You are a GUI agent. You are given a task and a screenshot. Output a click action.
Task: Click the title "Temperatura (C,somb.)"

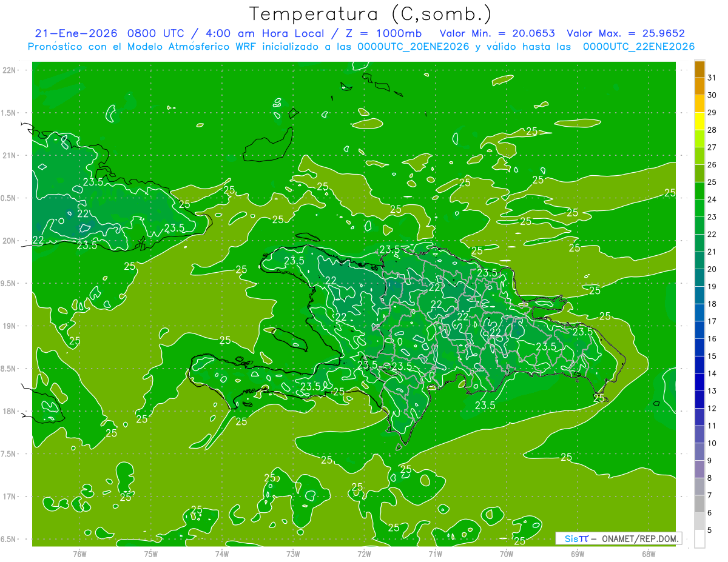(370, 14)
